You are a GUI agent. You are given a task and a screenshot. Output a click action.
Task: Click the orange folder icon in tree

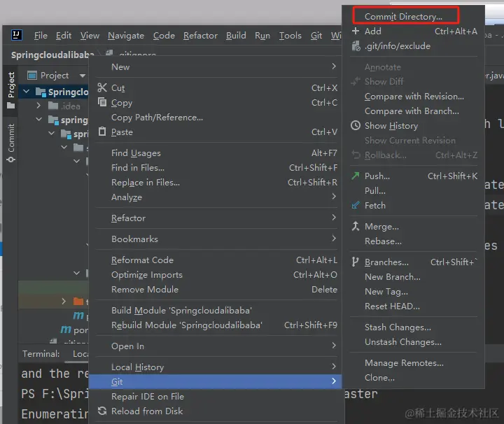78,302
